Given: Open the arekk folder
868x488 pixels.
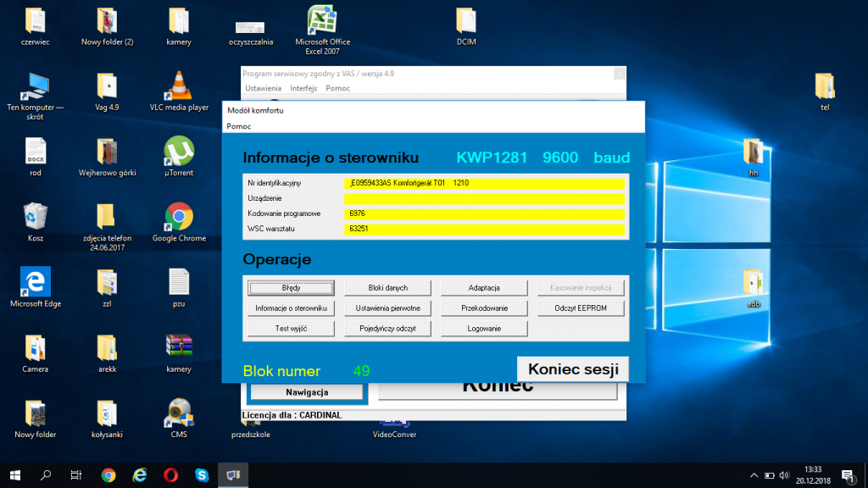Looking at the screenshot, I should coord(107,347).
